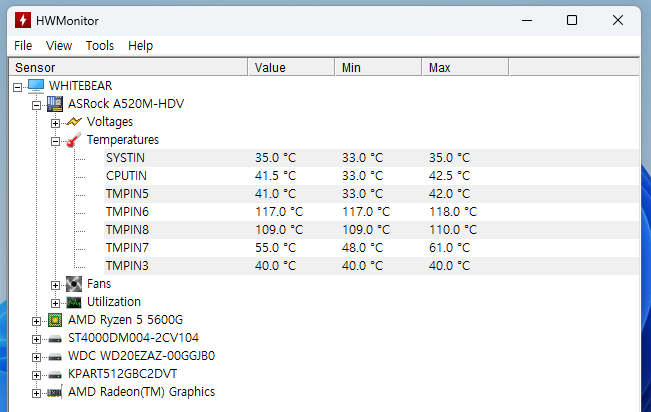Select the SYSTIN temperature row

[x=371, y=158]
